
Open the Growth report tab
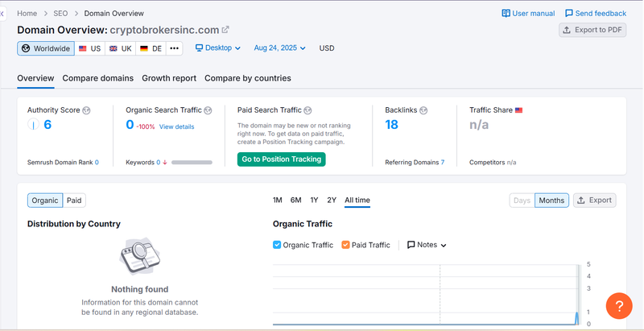tap(169, 78)
